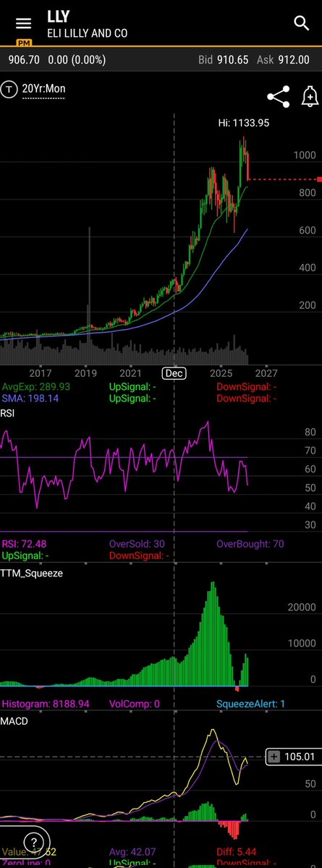Screen dimensions: 322x868
Task: Select ELI LILLY AND CO company name
Action: 88,33
